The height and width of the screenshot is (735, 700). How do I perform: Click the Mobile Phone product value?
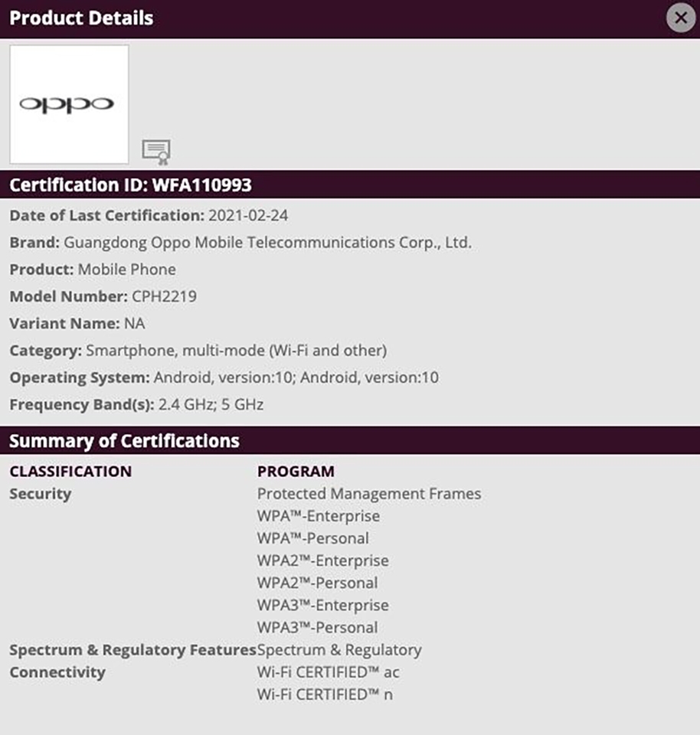click(127, 269)
